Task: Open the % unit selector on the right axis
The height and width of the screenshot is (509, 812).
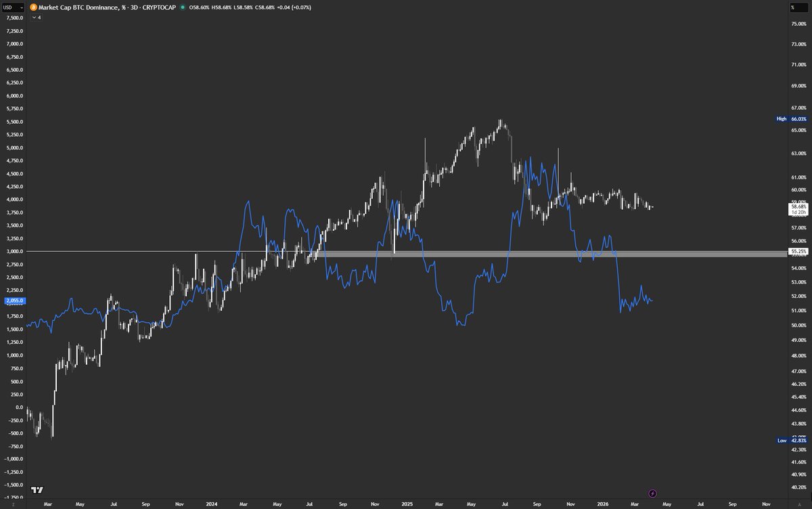Action: (798, 7)
